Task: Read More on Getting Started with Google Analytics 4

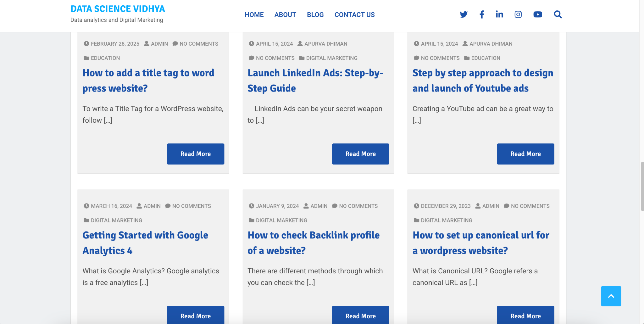Action: [195, 316]
